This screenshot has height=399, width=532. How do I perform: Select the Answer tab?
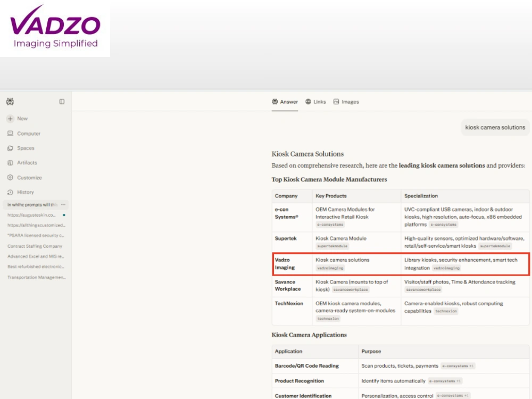(285, 102)
